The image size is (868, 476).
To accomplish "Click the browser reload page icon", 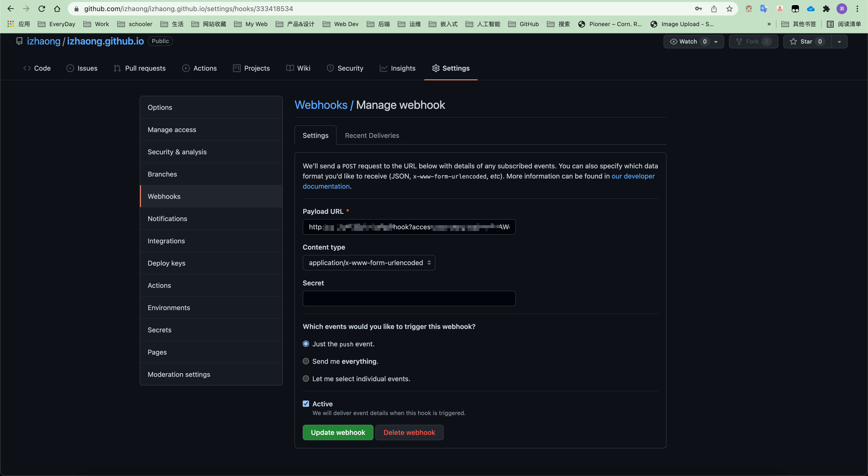I will pos(41,9).
